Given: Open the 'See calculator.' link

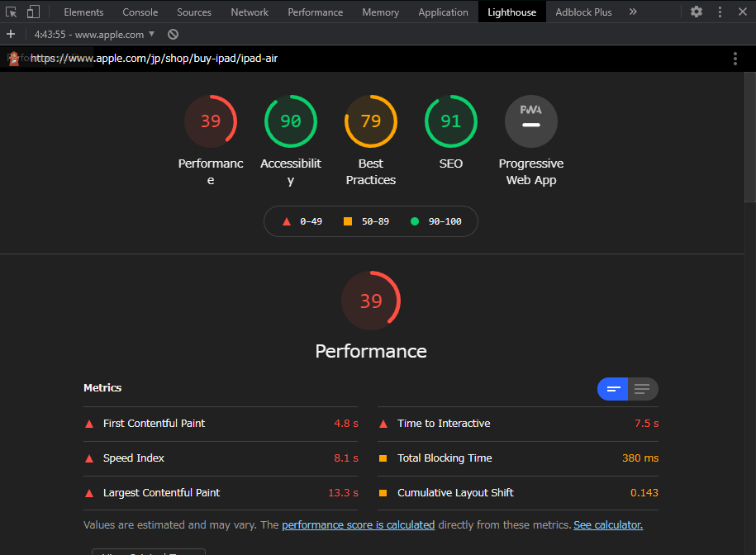Looking at the screenshot, I should 608,525.
